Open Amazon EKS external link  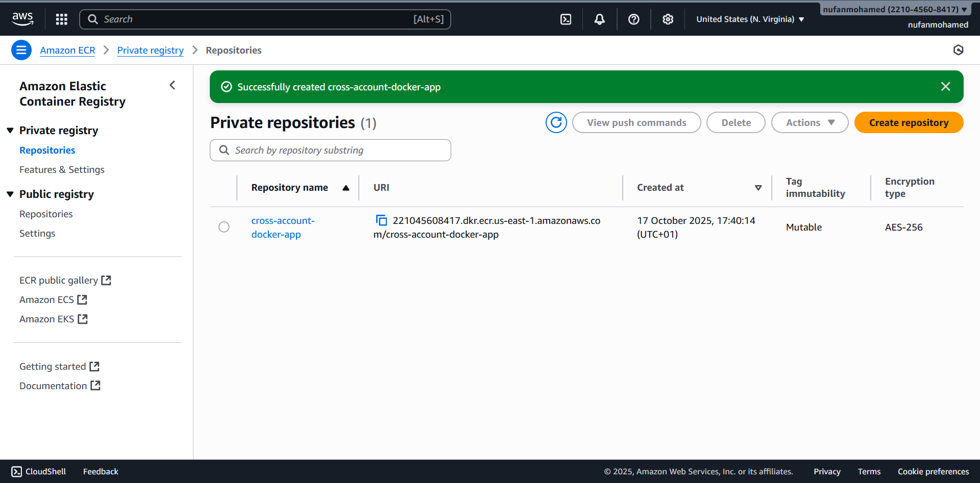coord(54,319)
